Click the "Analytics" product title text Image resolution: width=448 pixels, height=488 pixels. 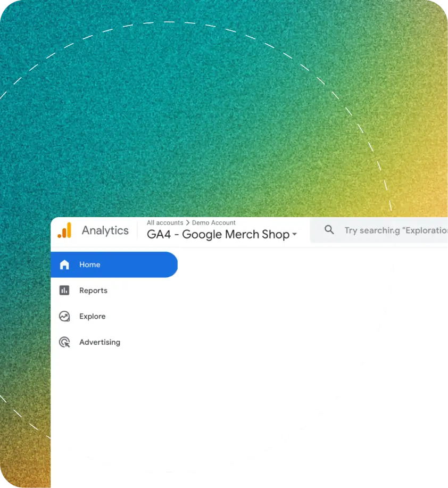pyautogui.click(x=105, y=230)
